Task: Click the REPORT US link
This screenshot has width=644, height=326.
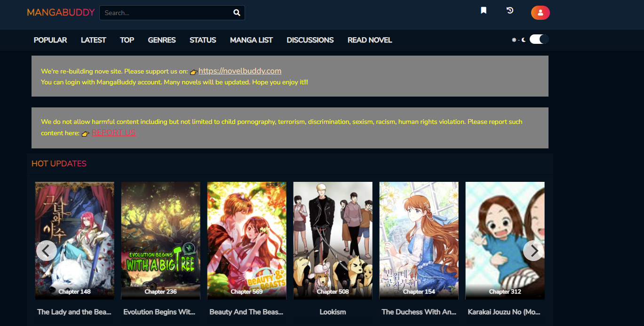Action: coord(114,133)
